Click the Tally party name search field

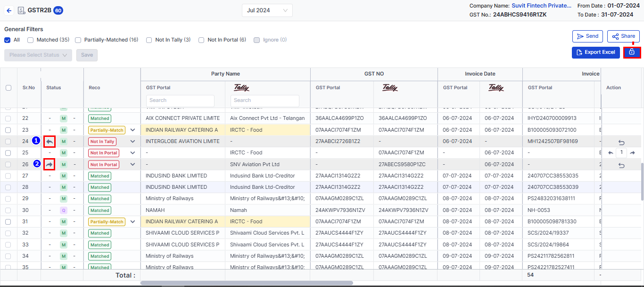click(264, 101)
